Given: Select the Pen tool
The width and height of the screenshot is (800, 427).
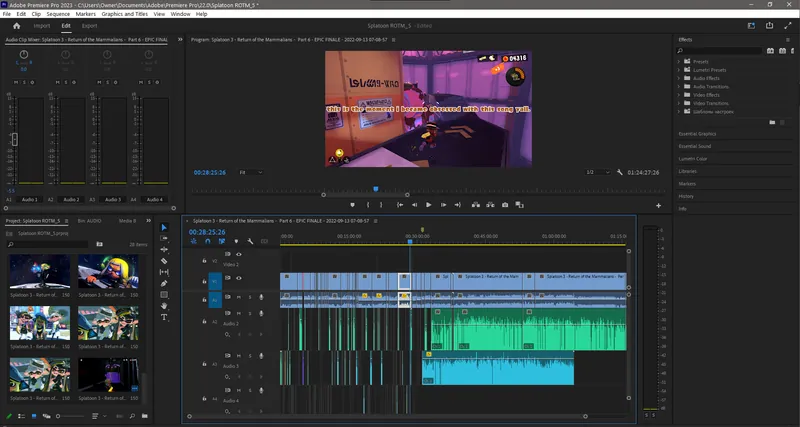Looking at the screenshot, I should (x=164, y=283).
